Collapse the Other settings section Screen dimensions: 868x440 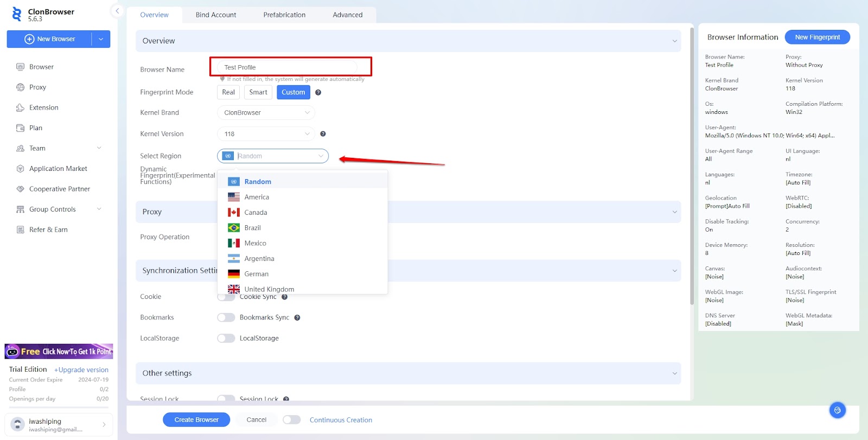pos(408,373)
